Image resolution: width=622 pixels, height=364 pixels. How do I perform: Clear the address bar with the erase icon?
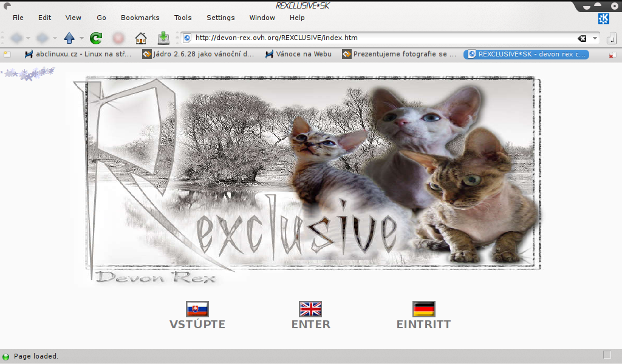click(582, 38)
